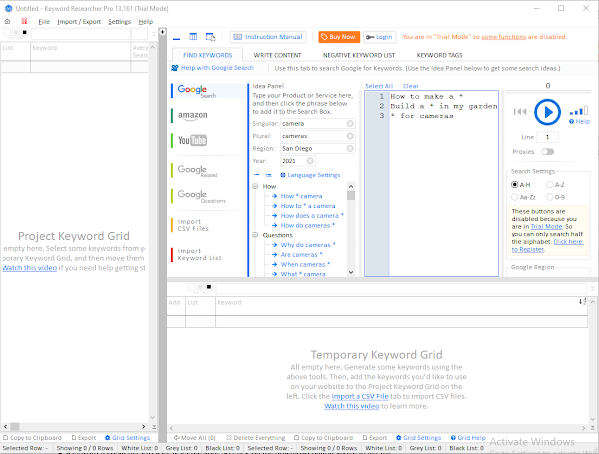The width and height of the screenshot is (599, 454).
Task: Open Import a CSV File link
Action: (360, 396)
